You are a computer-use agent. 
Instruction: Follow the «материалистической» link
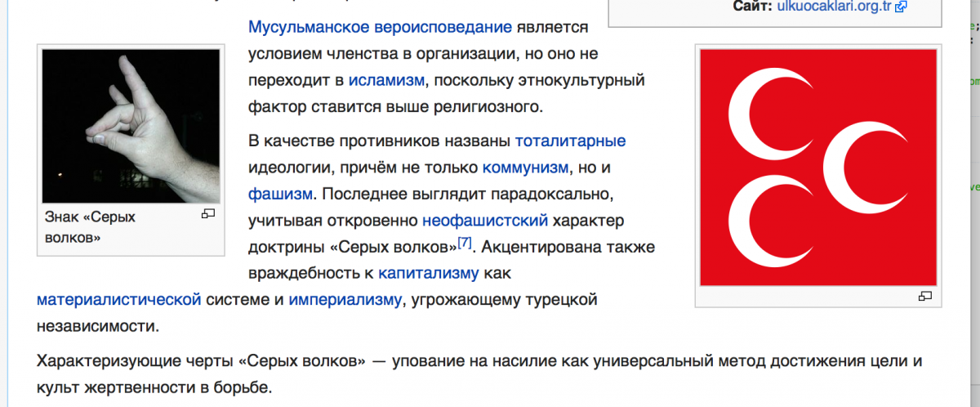[119, 299]
